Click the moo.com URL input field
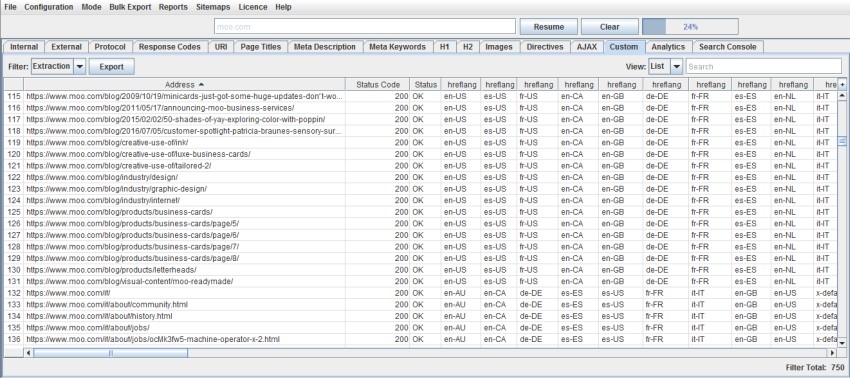The width and height of the screenshot is (850, 378). 365,27
